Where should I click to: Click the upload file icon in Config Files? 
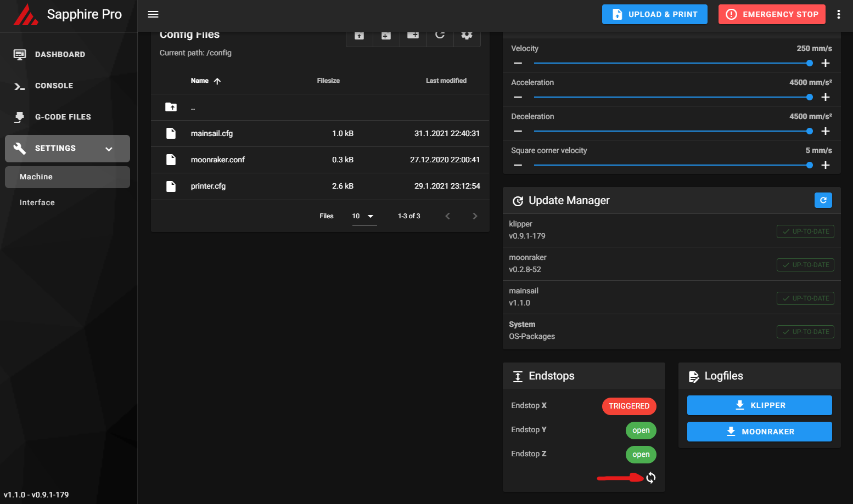click(x=359, y=36)
